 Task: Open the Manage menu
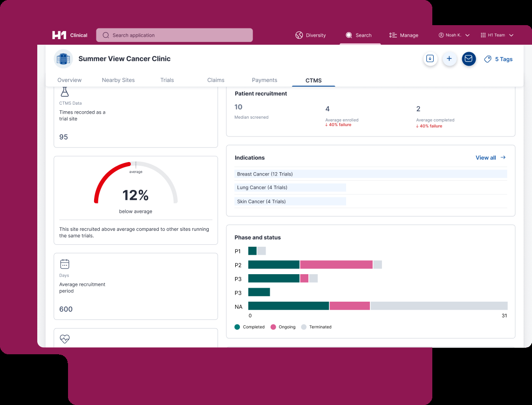(404, 35)
